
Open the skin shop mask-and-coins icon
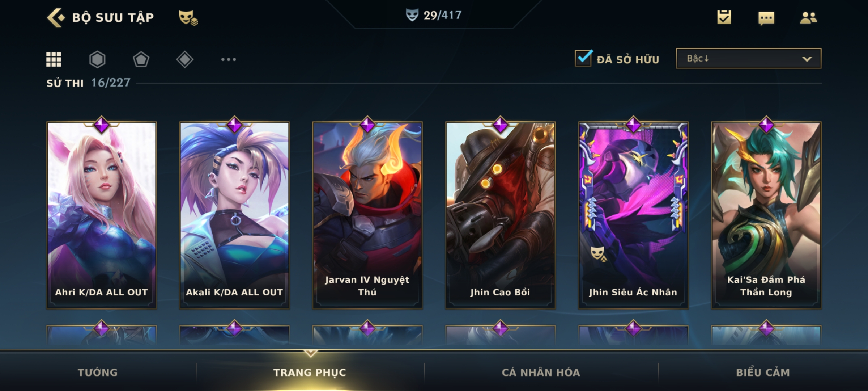pos(188,18)
